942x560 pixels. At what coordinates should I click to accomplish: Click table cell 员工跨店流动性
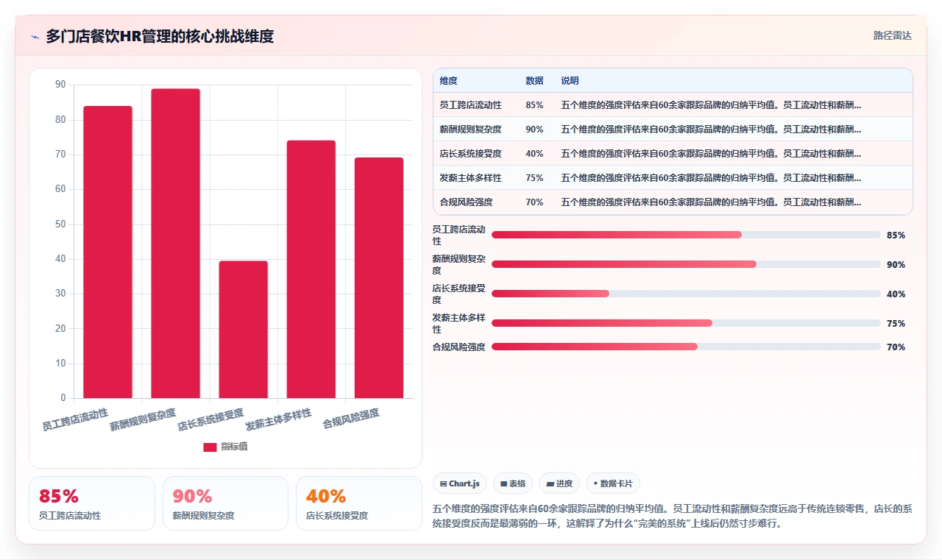(x=470, y=105)
